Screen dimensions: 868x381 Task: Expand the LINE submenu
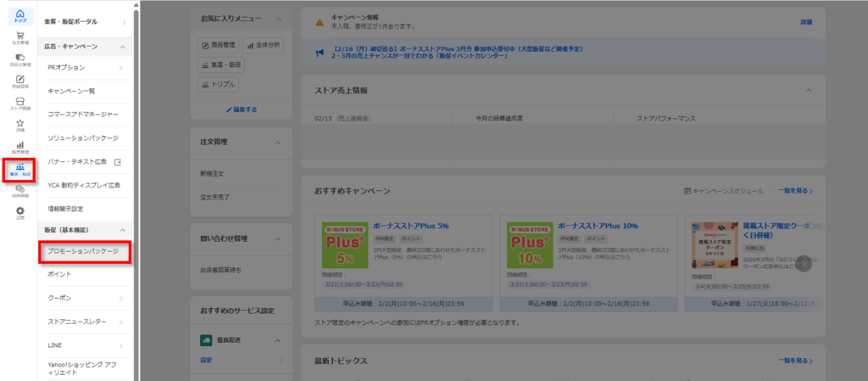120,345
